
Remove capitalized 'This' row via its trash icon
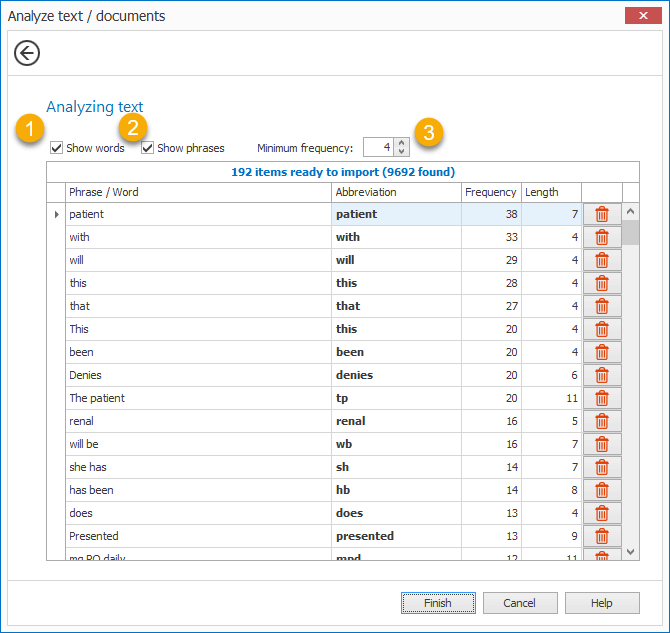(602, 329)
